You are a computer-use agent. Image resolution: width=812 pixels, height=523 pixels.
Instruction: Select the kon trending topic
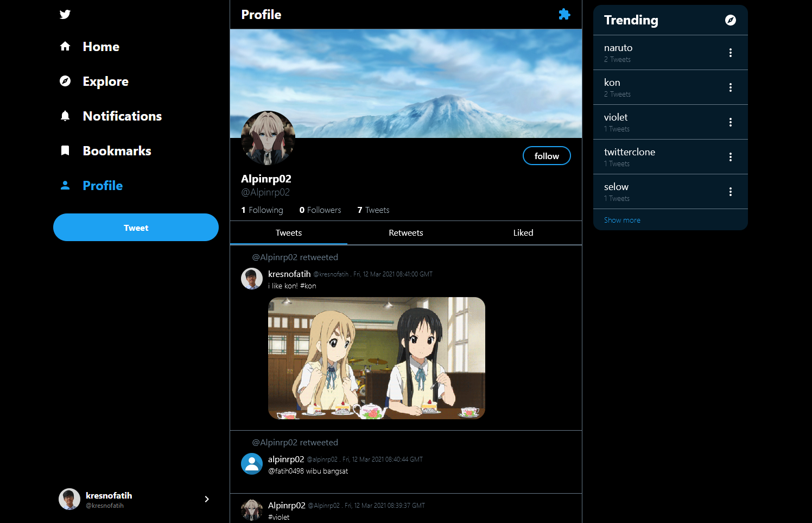tap(670, 87)
